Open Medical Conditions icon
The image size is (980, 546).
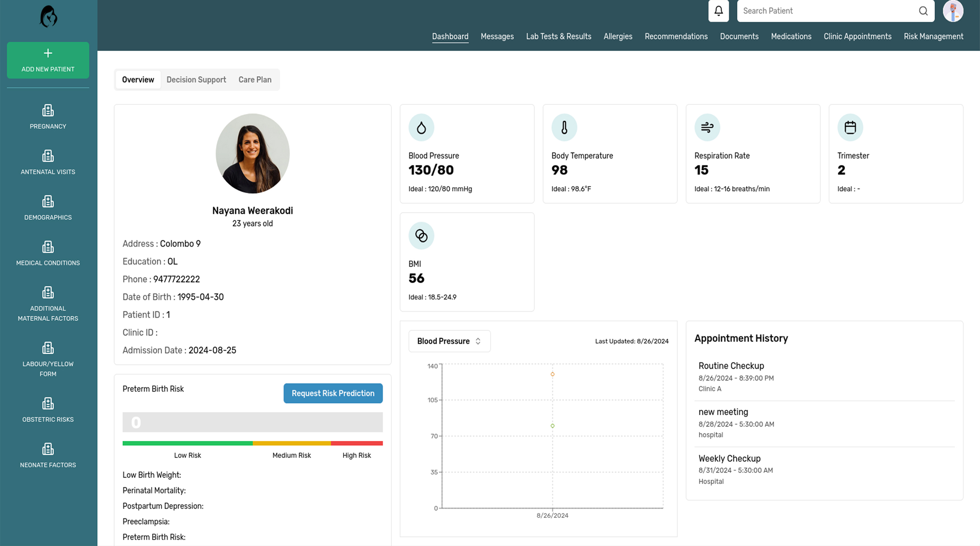point(48,247)
